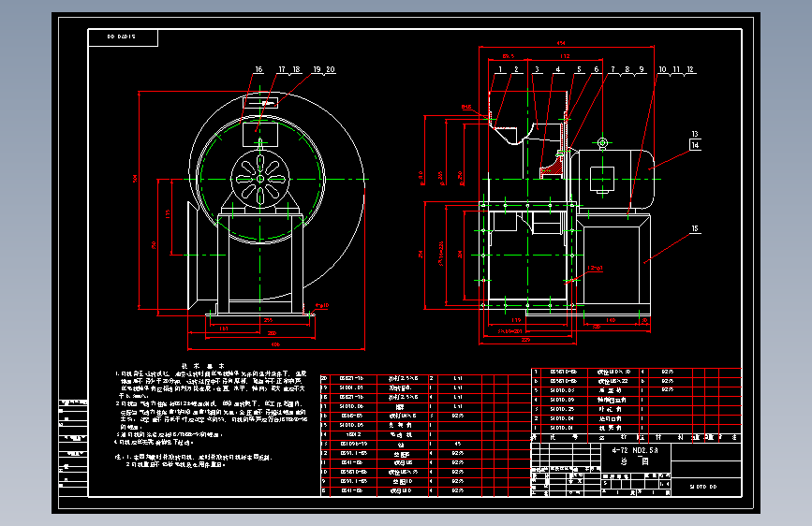Click the 161 dimension below front view

coord(224,329)
